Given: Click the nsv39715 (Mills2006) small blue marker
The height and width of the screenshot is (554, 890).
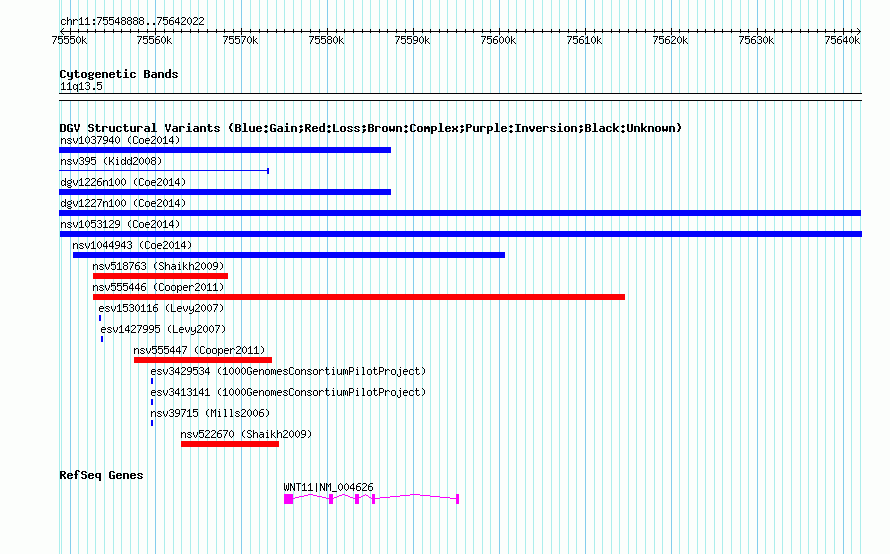Looking at the screenshot, I should click(152, 423).
